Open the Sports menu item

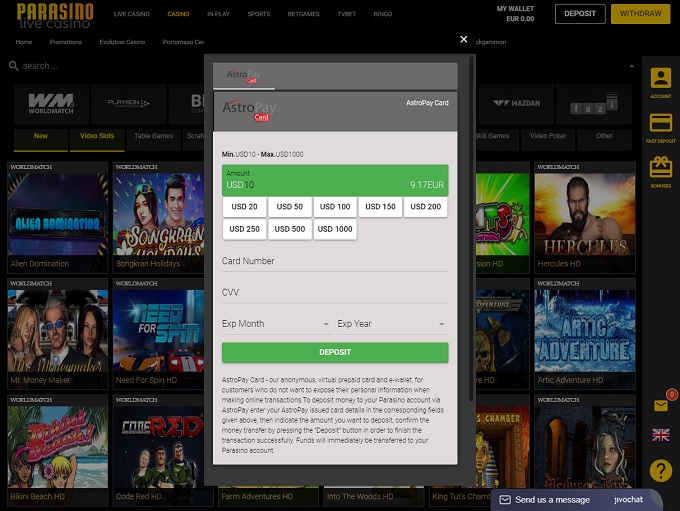tap(259, 15)
